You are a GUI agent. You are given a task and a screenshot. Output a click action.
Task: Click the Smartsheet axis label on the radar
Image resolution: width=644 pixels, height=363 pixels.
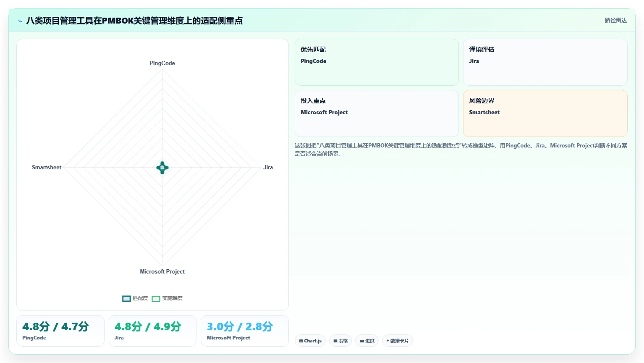coord(47,167)
